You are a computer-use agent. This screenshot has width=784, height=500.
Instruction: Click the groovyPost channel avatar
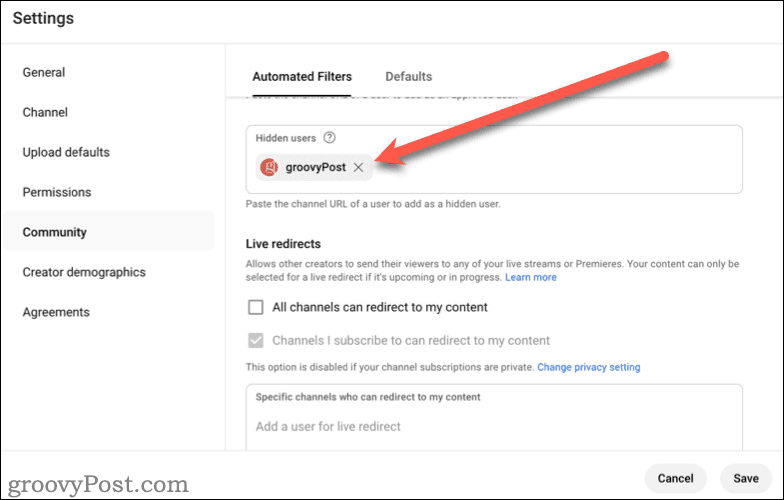(269, 168)
